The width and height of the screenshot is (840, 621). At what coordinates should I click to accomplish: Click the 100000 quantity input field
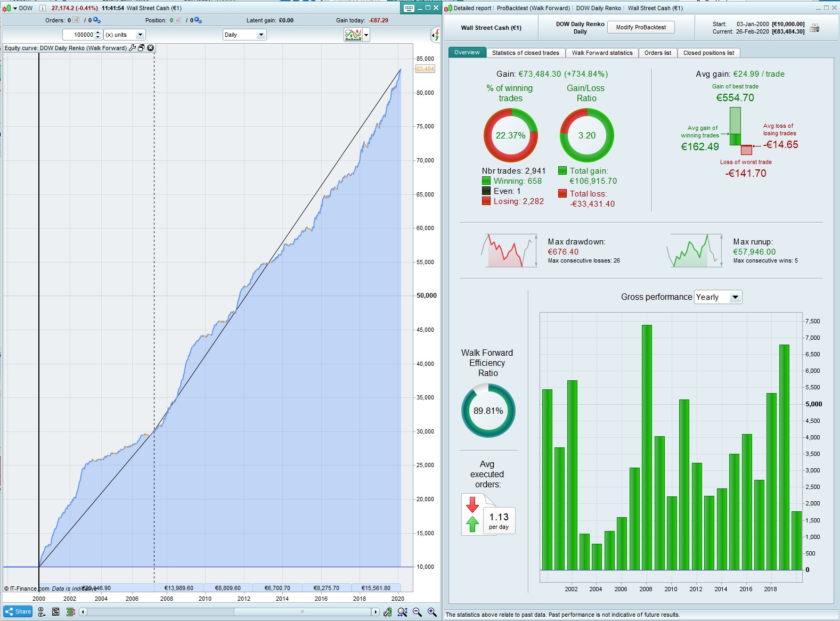coord(79,35)
